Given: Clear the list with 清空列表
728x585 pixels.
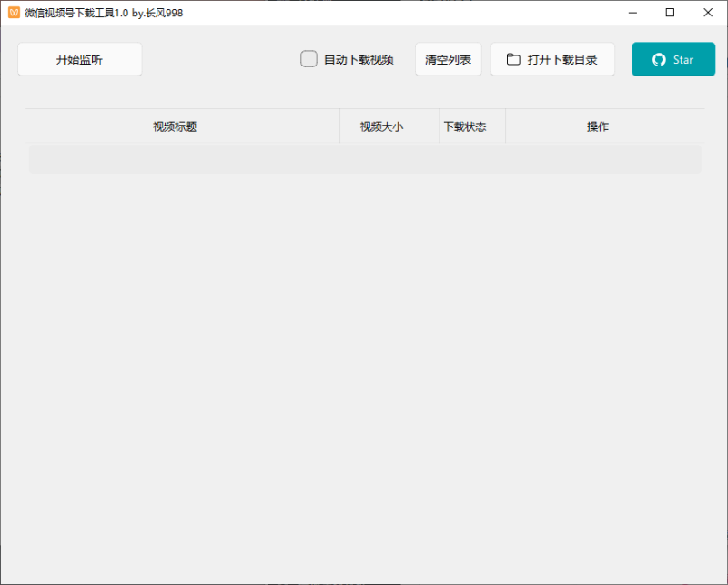Looking at the screenshot, I should pos(448,60).
